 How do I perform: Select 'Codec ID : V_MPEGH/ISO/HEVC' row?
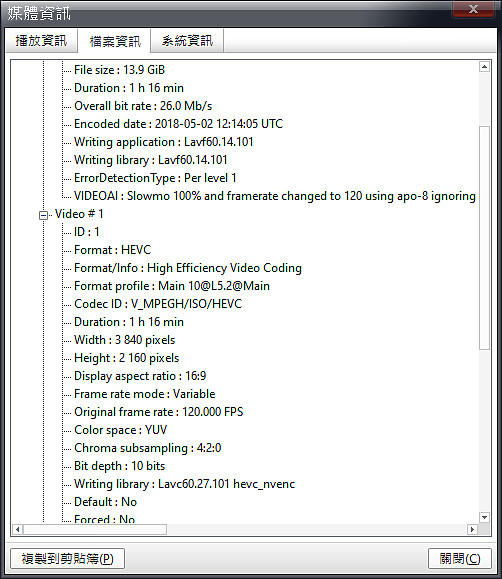(158, 304)
